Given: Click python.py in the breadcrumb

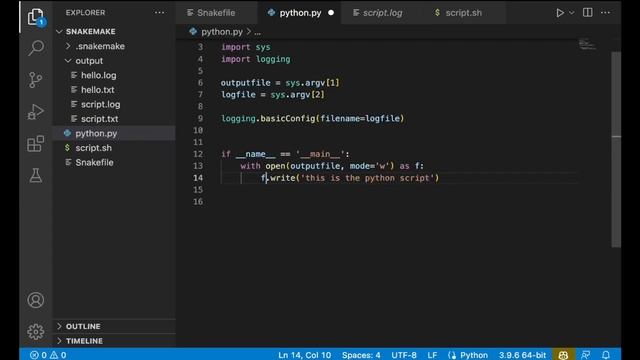Looking at the screenshot, I should (x=222, y=32).
